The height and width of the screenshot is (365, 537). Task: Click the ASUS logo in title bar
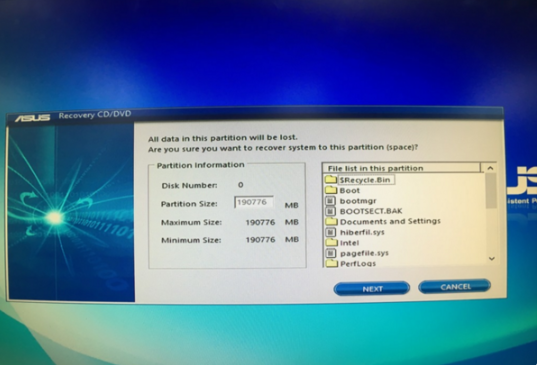(33, 117)
